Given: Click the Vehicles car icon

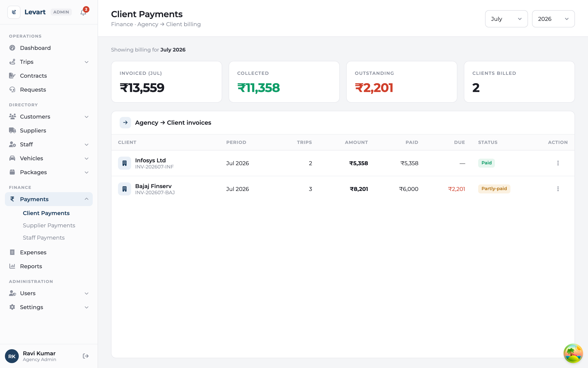Looking at the screenshot, I should pos(12,158).
